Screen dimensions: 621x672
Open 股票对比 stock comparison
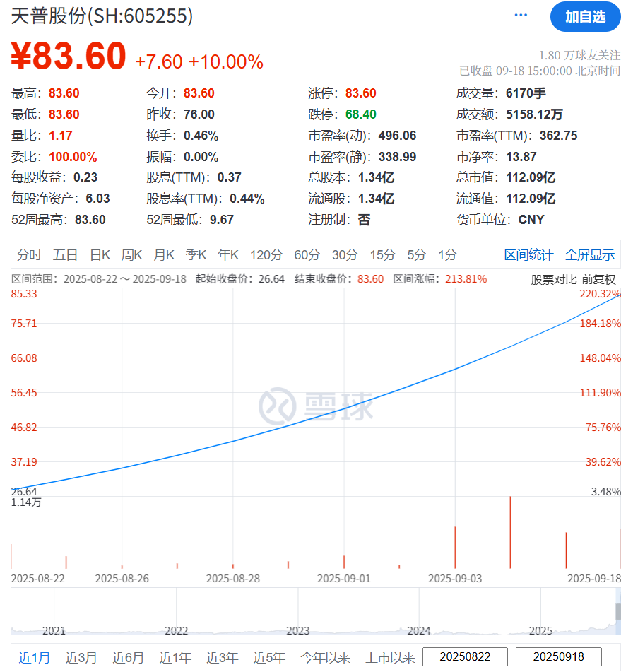(554, 279)
